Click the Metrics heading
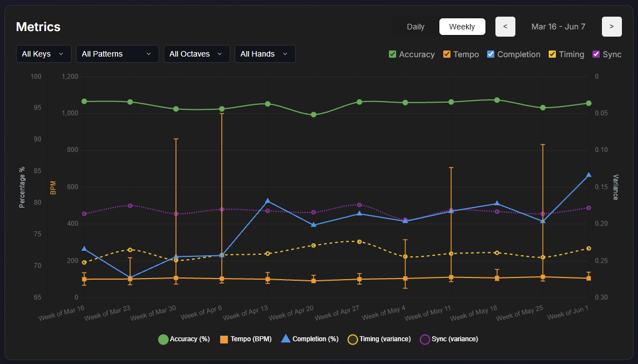The image size is (638, 364). pos(38,27)
